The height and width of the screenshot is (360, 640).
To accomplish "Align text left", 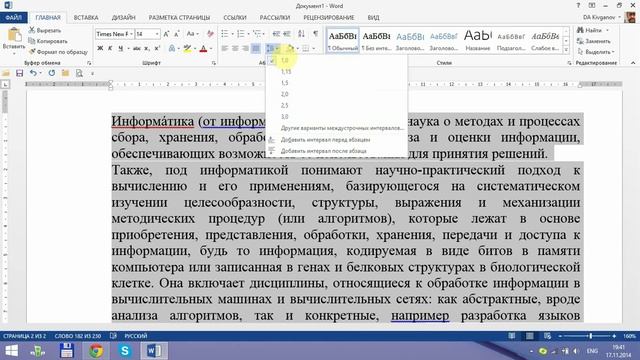I will [x=224, y=48].
